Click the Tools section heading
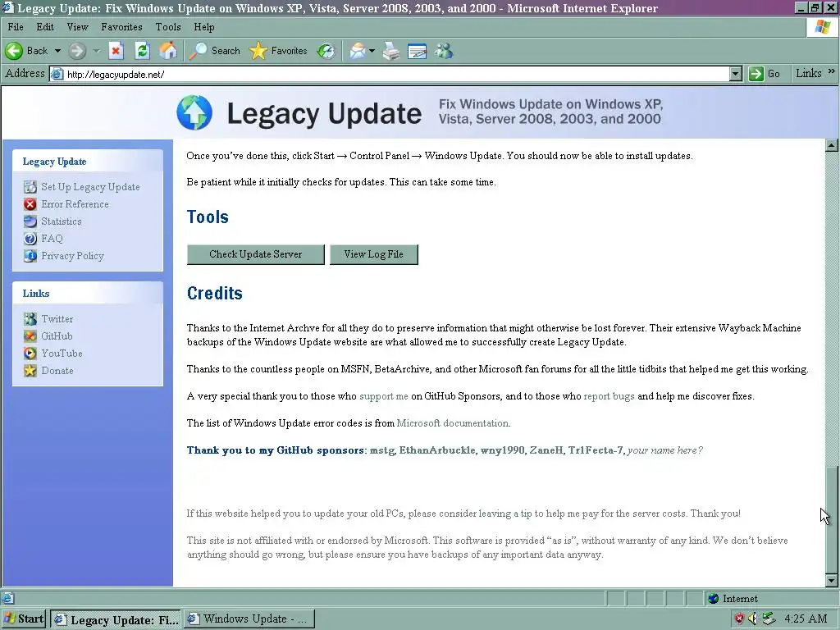 click(208, 217)
